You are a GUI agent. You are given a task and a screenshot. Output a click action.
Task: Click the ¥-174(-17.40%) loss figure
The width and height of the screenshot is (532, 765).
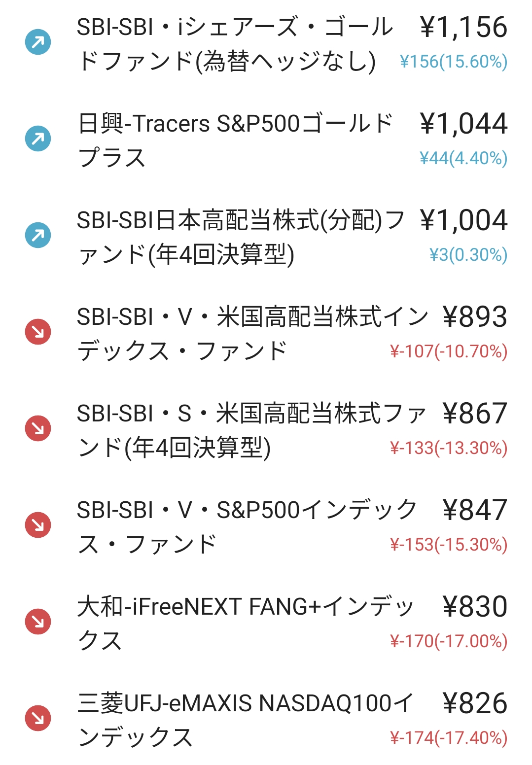point(448,738)
